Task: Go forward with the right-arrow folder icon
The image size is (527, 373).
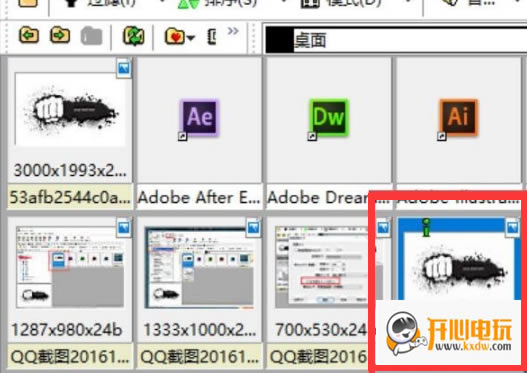Action: [60, 36]
